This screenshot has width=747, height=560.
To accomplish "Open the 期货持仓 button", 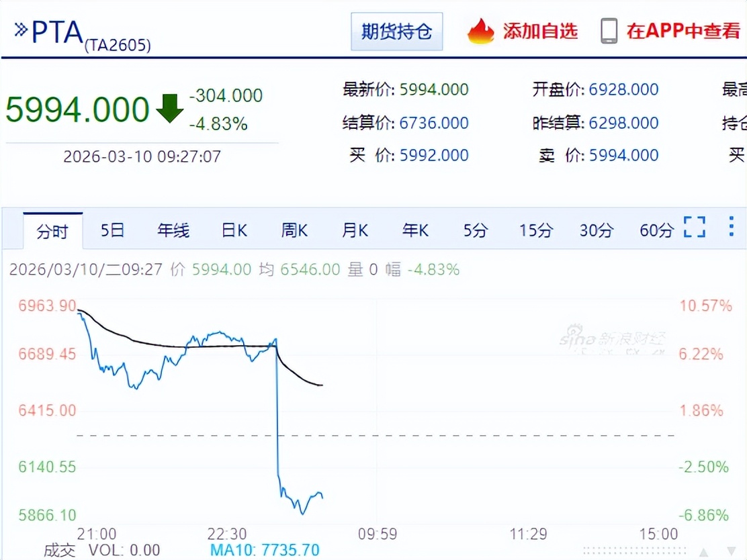I will pos(396,32).
